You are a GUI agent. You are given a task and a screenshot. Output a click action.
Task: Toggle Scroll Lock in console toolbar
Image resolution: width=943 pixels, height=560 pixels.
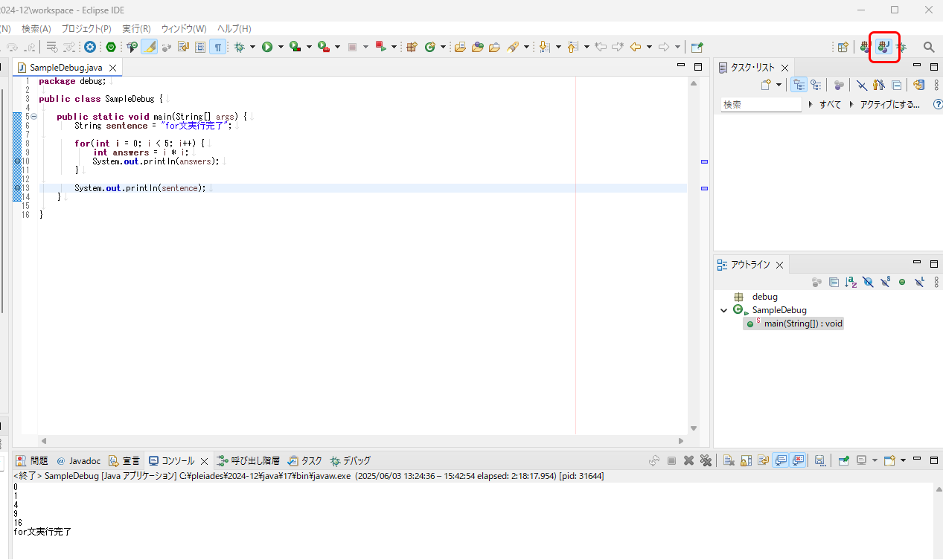coord(746,461)
